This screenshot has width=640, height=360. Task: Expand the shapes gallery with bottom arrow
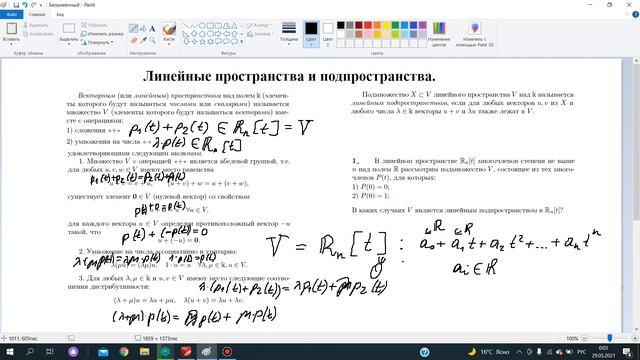point(242,42)
